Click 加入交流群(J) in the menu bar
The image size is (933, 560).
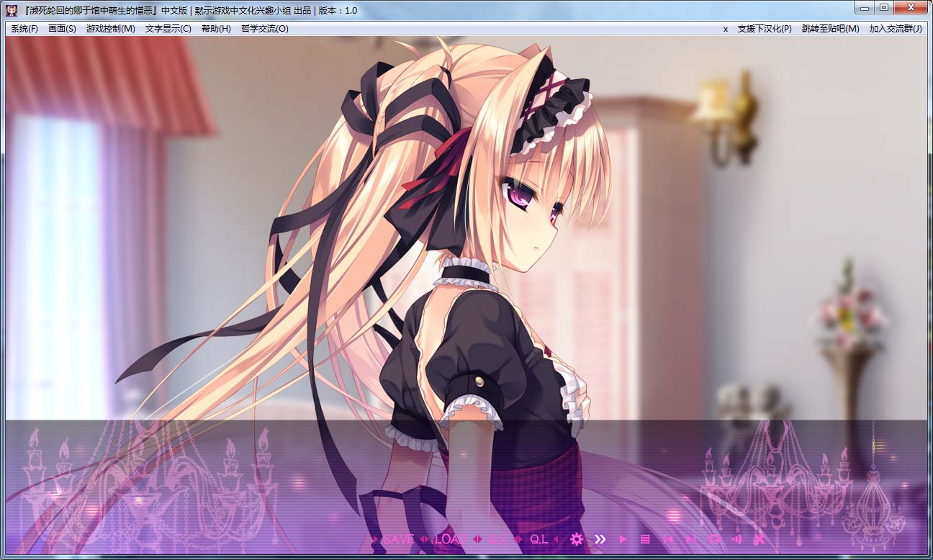896,29
